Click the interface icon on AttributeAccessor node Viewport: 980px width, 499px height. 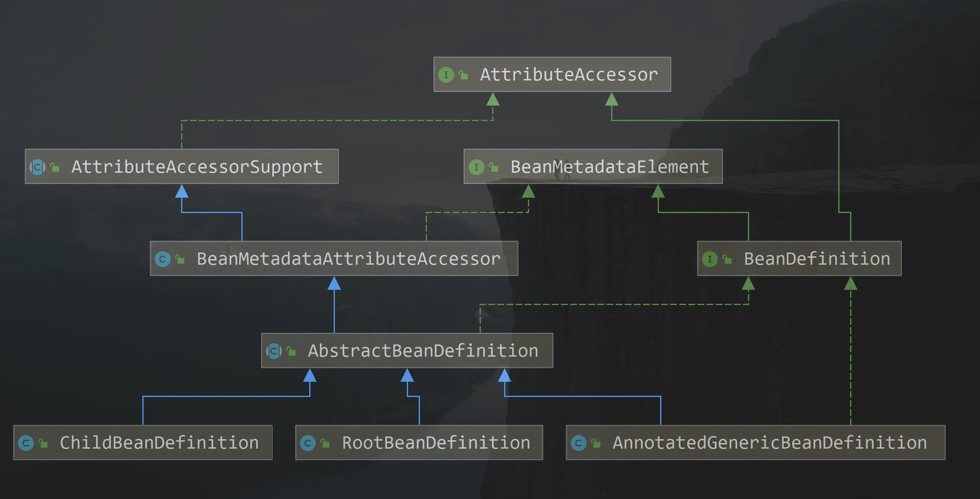click(446, 75)
